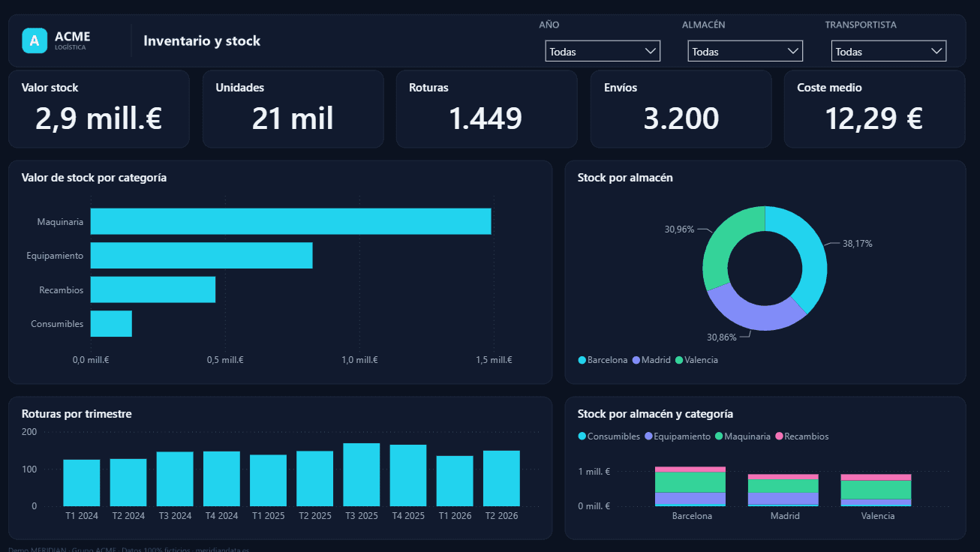
Task: Select the Coste medio value 12,29 €
Action: click(x=874, y=118)
